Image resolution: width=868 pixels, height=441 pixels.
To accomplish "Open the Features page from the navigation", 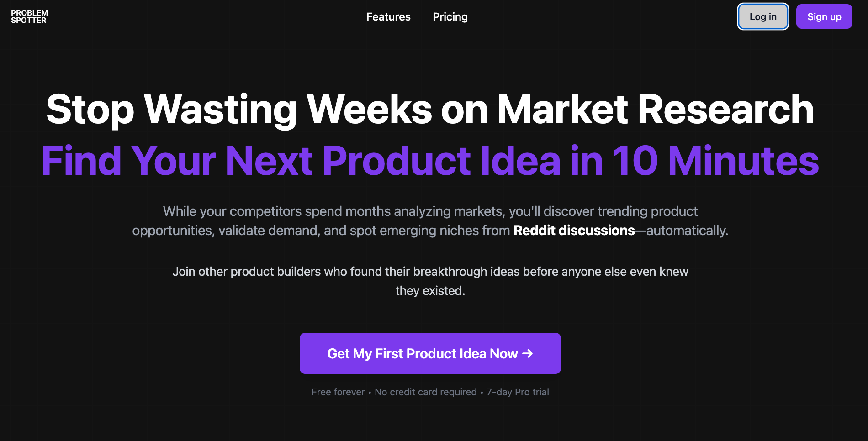I will (x=388, y=17).
